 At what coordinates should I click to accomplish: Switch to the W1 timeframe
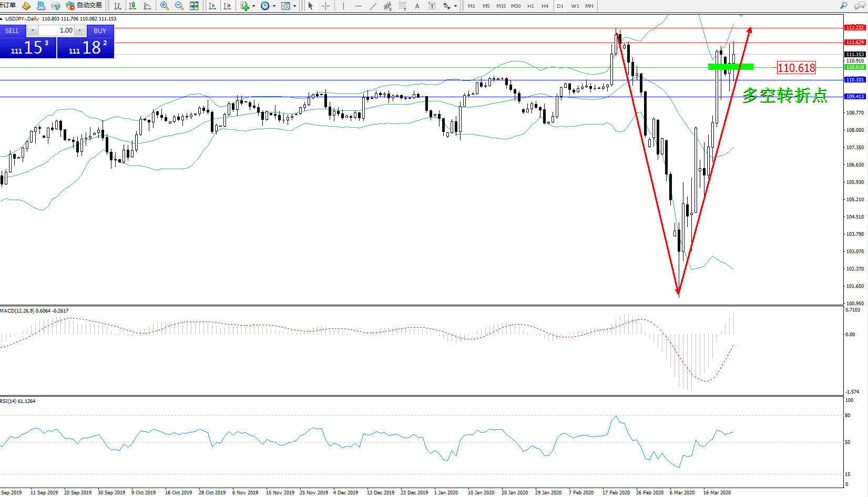575,6
